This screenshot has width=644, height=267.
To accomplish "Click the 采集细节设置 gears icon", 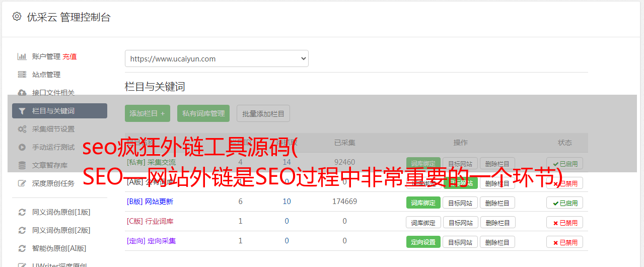I will [x=22, y=129].
